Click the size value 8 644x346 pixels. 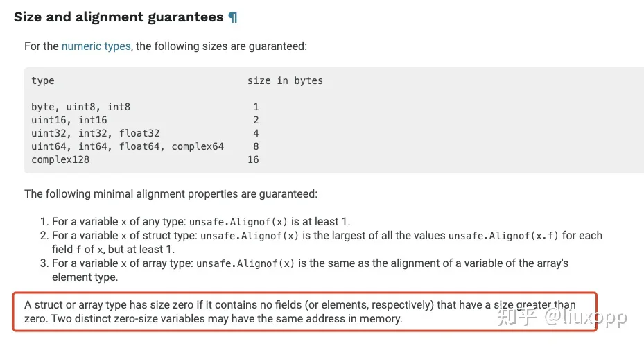256,146
